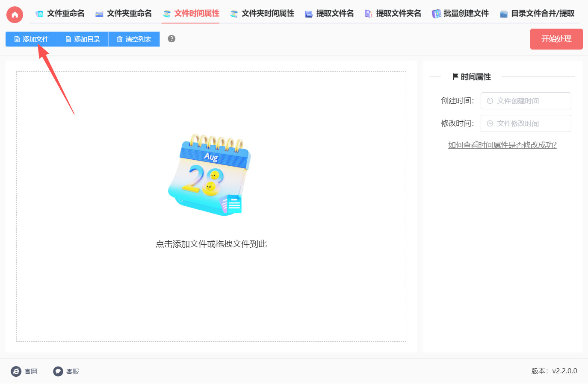588x384 pixels.
Task: Click the icon of 文件重命名 tab
Action: [39, 14]
